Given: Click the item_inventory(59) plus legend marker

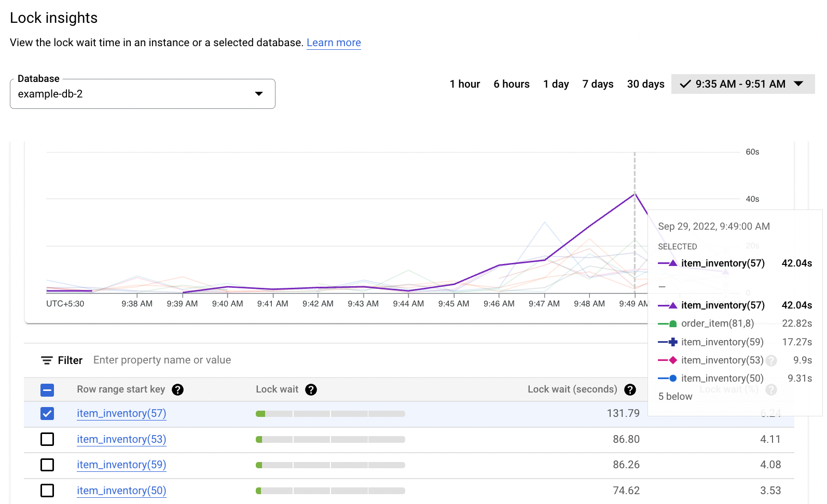Looking at the screenshot, I should (672, 342).
